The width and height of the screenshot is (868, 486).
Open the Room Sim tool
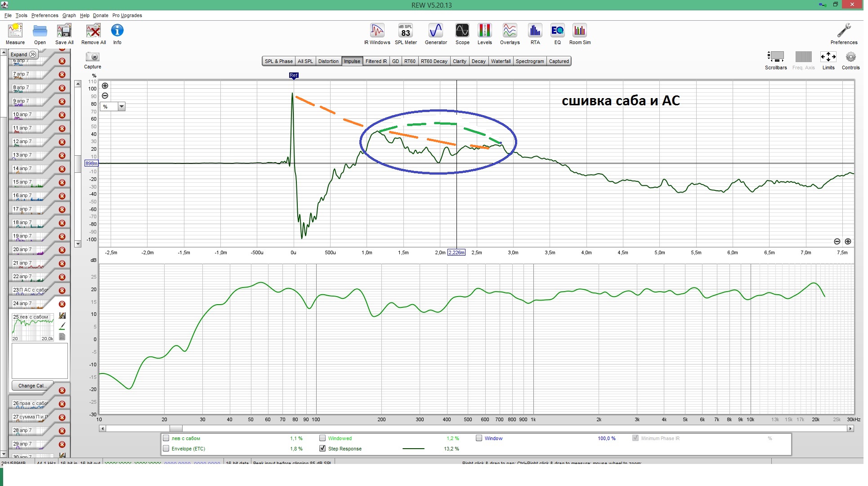pos(580,34)
